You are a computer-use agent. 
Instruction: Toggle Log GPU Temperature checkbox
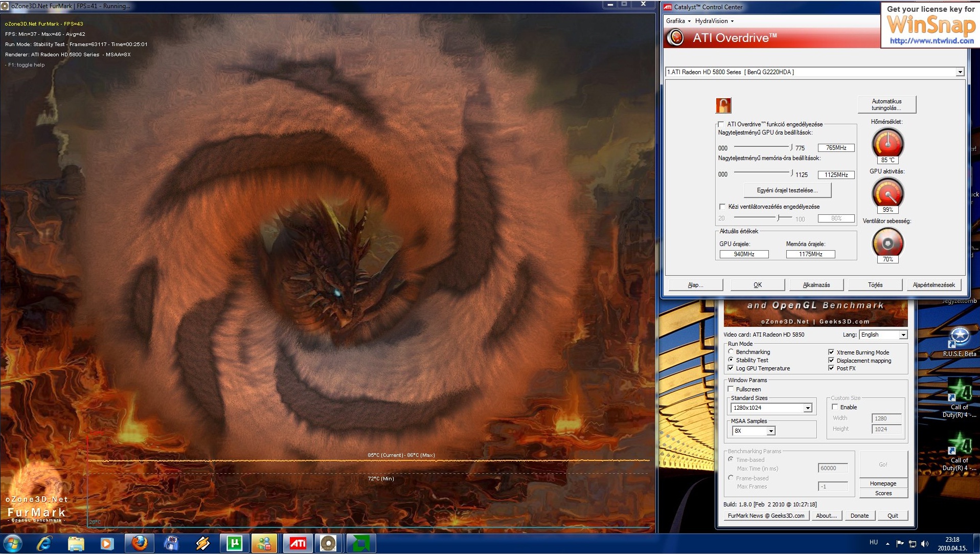[x=731, y=368]
